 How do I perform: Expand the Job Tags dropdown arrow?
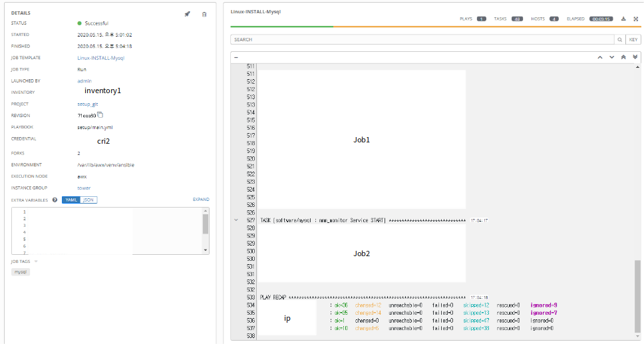(36, 261)
